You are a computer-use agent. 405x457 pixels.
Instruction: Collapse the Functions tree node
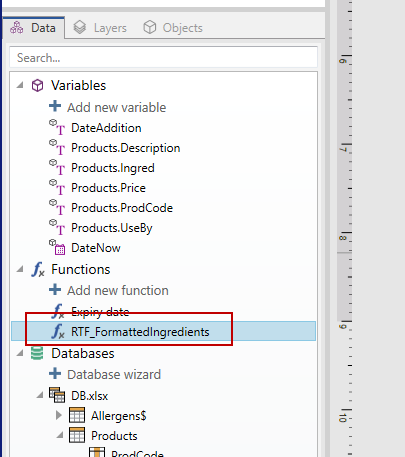pyautogui.click(x=20, y=269)
